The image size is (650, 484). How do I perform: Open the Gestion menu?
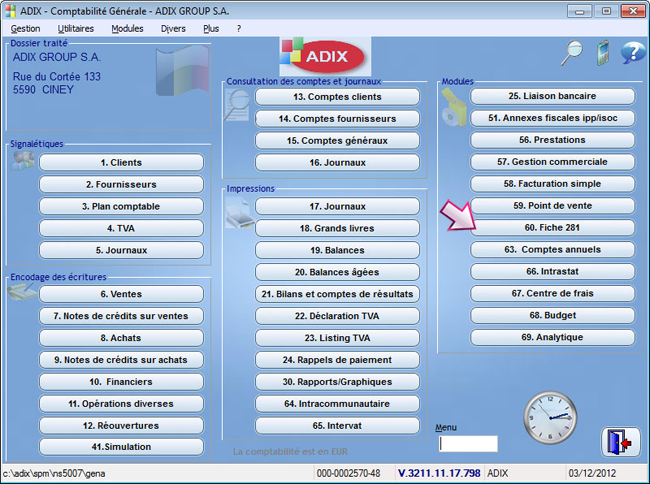pos(25,29)
